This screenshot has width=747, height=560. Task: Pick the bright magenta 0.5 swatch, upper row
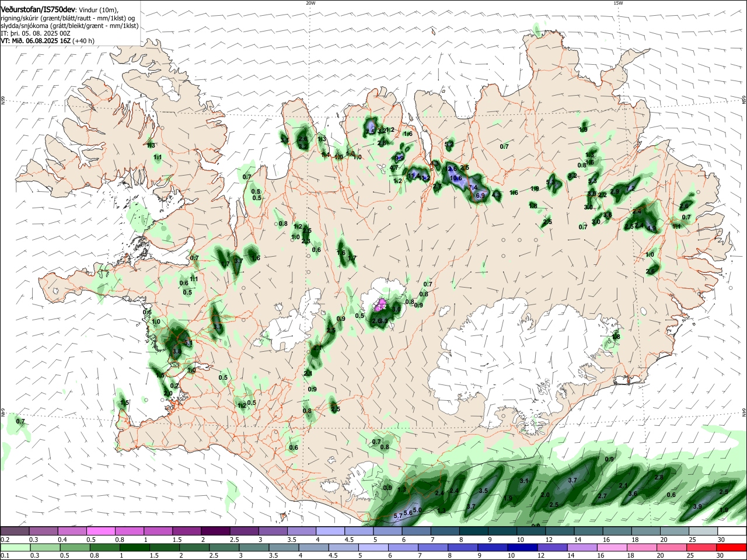(101, 531)
